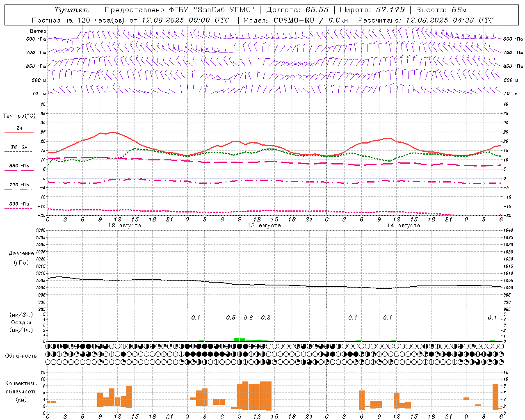The image size is (525, 420).
Task: Click the "(мм/3ч.)" precipitation unit label
Action: point(21,315)
